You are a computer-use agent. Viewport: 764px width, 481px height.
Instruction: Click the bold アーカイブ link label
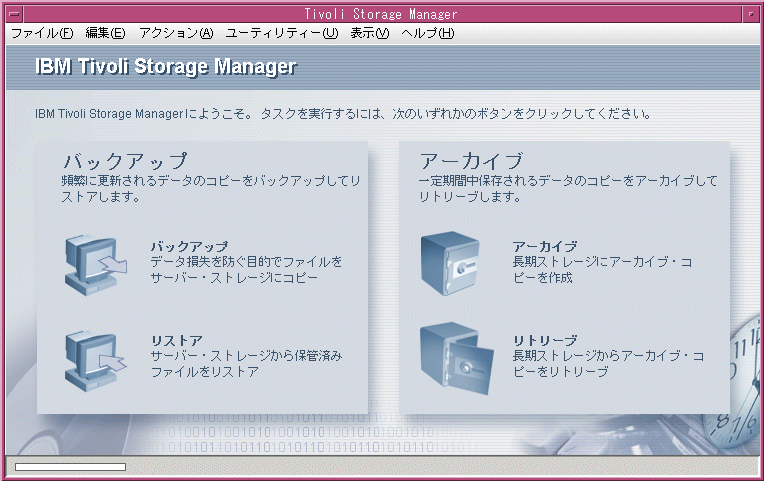[x=545, y=247]
